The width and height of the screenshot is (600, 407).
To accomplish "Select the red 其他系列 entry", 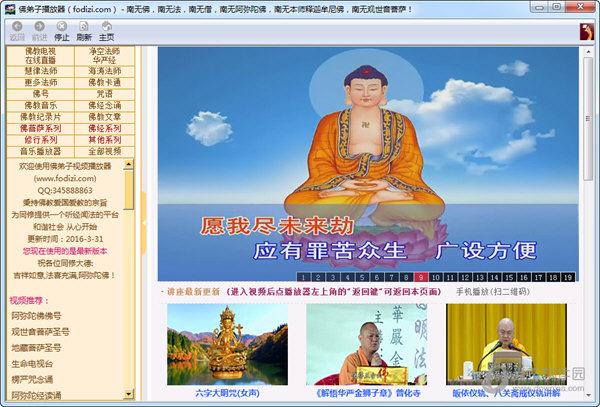I will (104, 140).
